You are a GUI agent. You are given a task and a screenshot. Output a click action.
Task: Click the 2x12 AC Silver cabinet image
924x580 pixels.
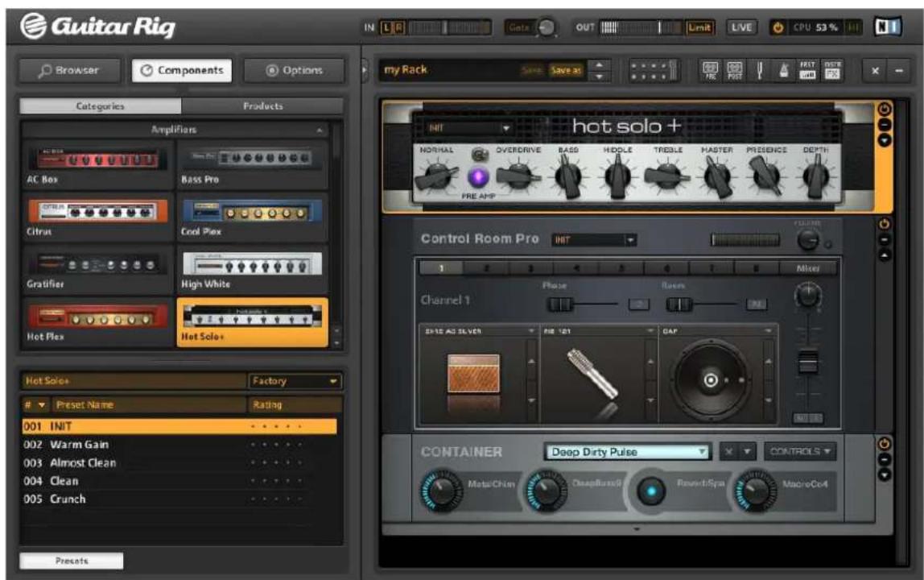point(473,374)
